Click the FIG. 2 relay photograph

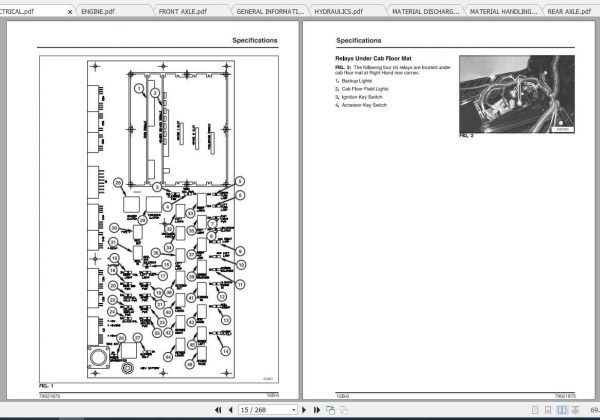tap(517, 94)
